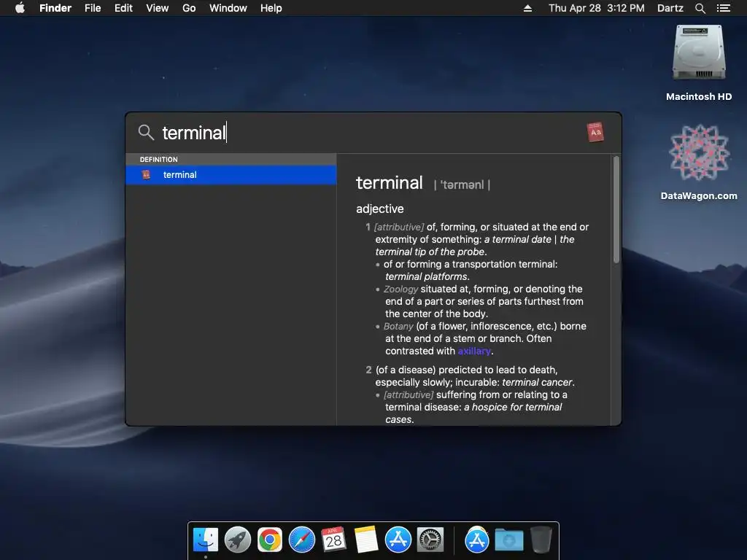Open Notification Center list icon
The width and height of the screenshot is (747, 560).
(723, 8)
